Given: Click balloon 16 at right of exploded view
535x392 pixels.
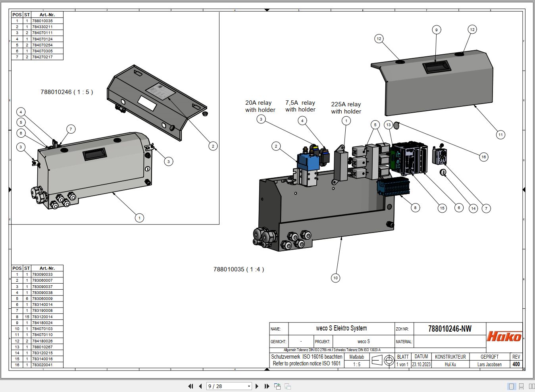Looking at the screenshot, I should (x=483, y=157).
